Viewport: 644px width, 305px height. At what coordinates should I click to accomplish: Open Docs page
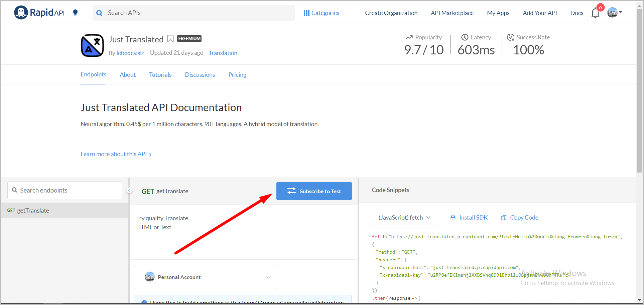click(x=577, y=13)
